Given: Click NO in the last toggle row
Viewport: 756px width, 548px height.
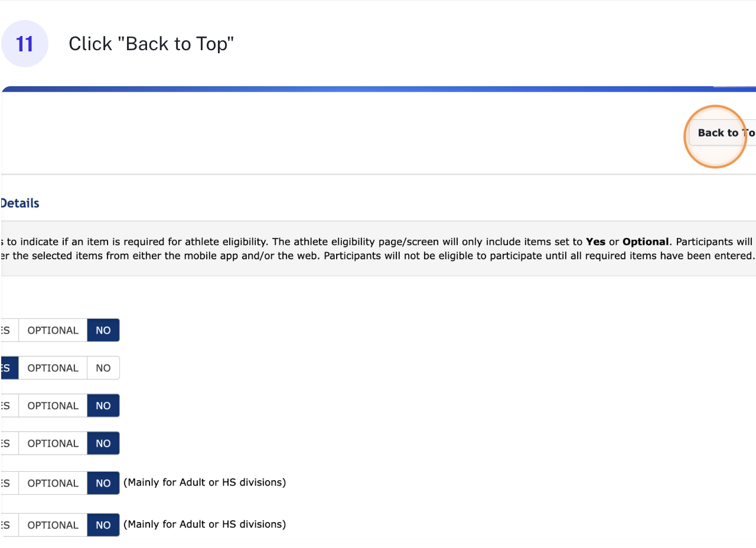Looking at the screenshot, I should tap(103, 525).
